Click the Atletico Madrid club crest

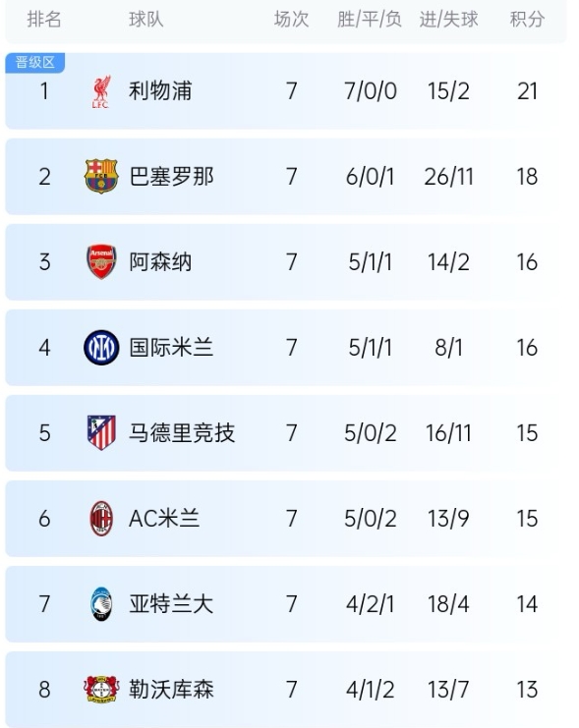[101, 432]
